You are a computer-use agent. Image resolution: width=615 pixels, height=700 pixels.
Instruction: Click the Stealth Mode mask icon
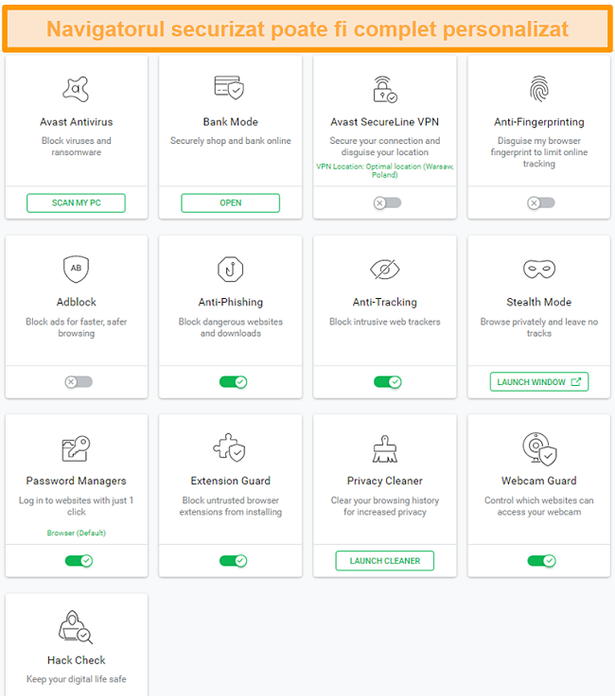coord(539,269)
